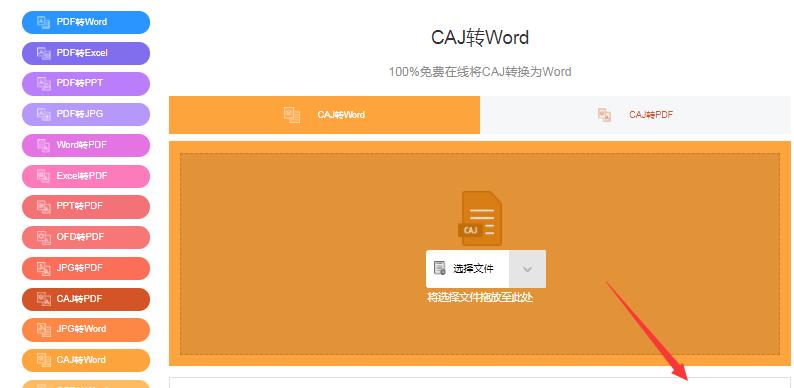Viewport: 794px width, 388px height.
Task: Click the sidebar CAJ转PDF icon
Action: [x=44, y=299]
